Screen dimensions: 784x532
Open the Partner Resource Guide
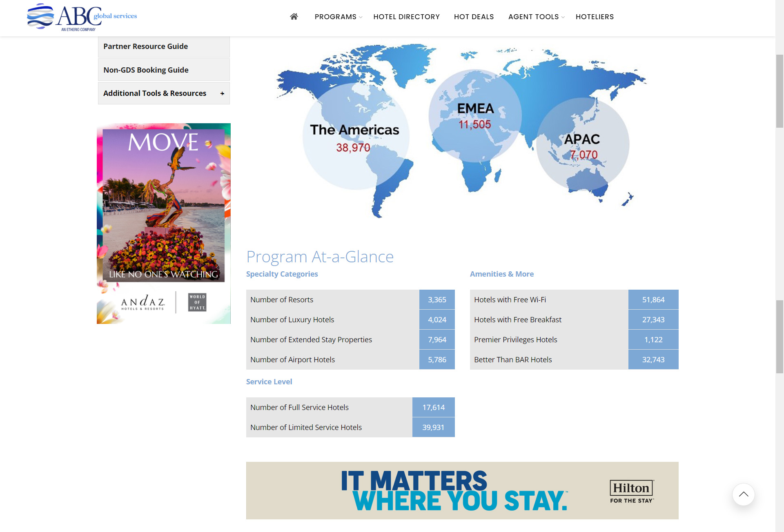tap(145, 46)
